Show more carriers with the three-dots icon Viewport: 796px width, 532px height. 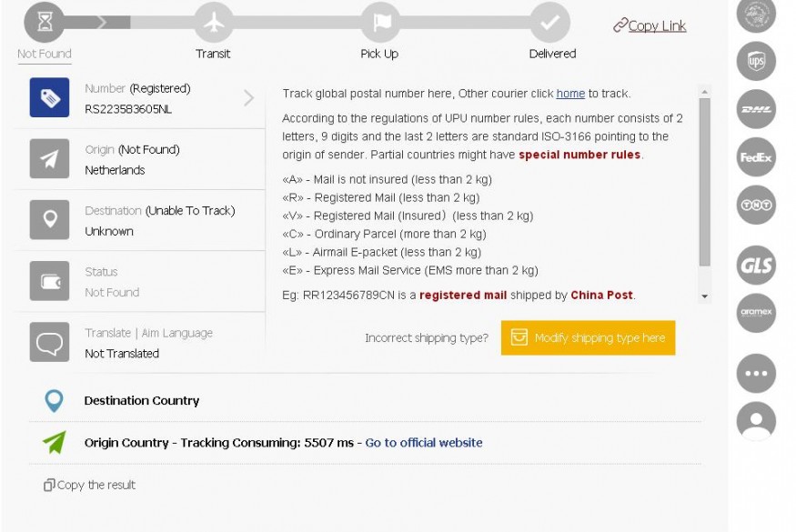pos(756,373)
